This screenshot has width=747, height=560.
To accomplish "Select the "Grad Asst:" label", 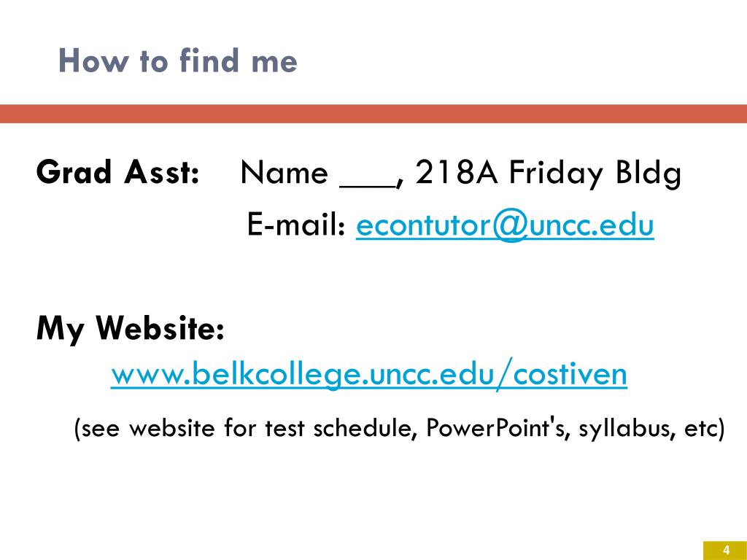I will [117, 172].
